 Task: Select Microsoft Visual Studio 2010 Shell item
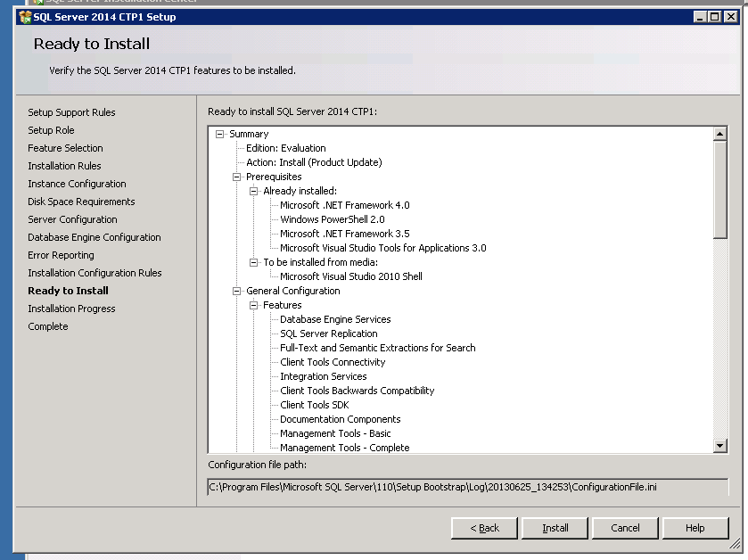[350, 276]
